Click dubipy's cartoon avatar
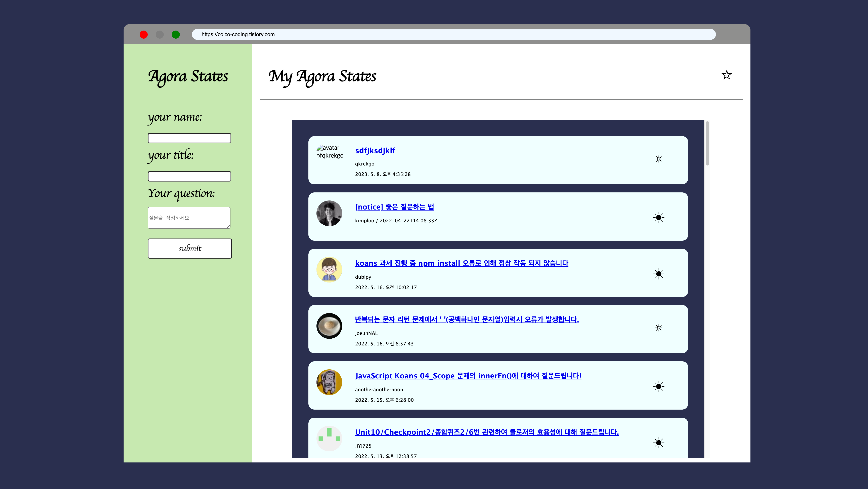 click(x=329, y=270)
